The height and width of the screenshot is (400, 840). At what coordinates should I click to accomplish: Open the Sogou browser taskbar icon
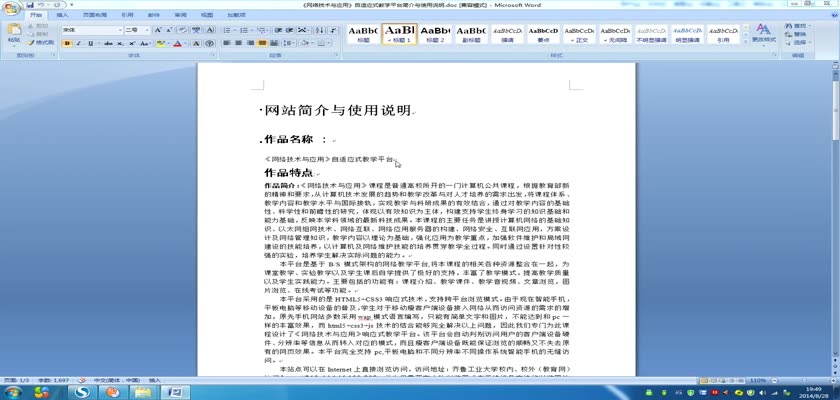click(x=82, y=392)
